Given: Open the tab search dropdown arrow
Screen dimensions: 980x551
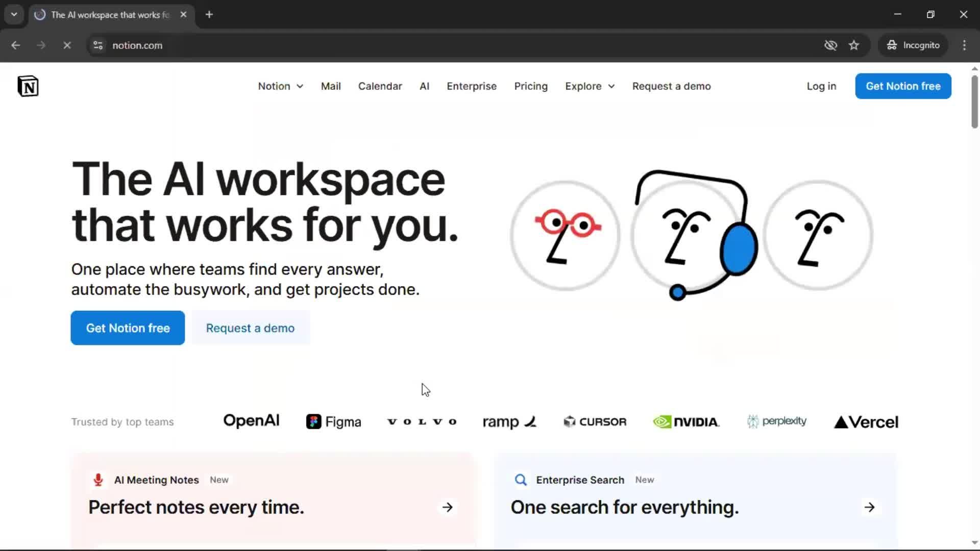Looking at the screenshot, I should (x=14, y=15).
